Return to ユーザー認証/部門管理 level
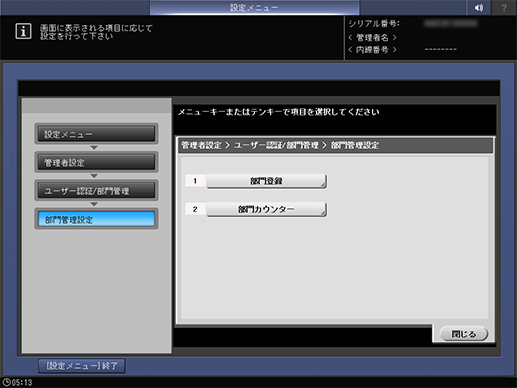 tap(96, 191)
